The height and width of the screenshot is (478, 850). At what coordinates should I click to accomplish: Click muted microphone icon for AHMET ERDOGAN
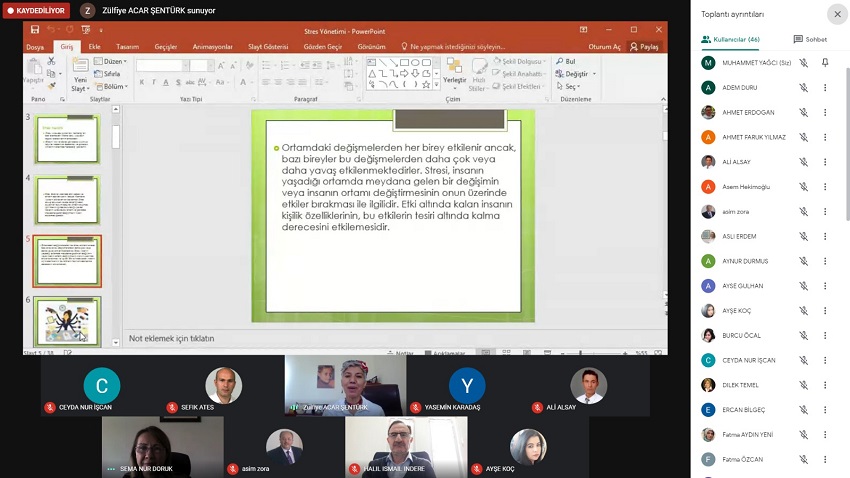pos(803,112)
